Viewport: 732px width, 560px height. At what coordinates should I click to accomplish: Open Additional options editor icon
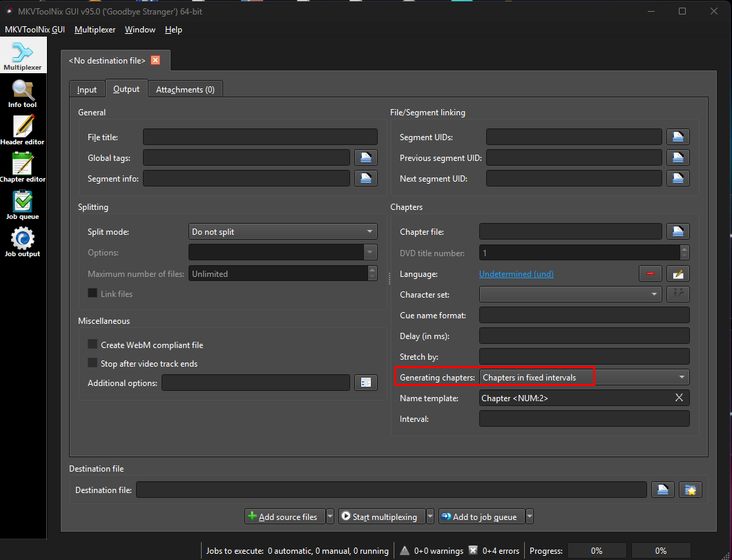366,383
